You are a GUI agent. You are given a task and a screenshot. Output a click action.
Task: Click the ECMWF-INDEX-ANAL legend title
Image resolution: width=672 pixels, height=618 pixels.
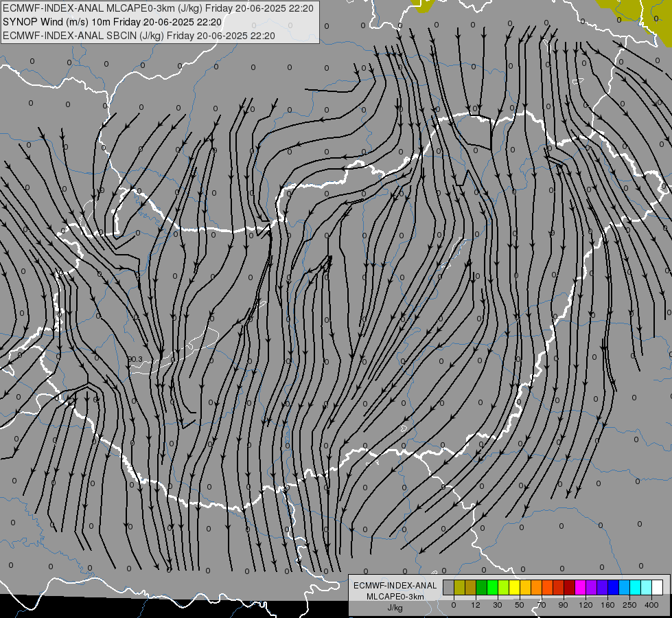[x=395, y=586]
